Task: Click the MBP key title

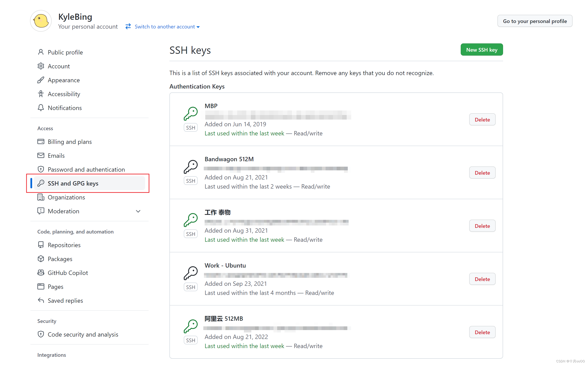Action: 211,106
